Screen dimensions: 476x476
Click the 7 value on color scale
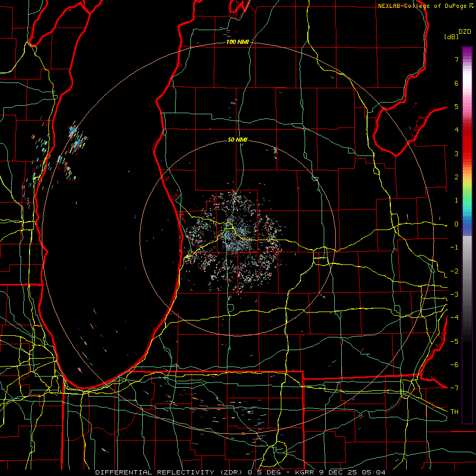[456, 59]
